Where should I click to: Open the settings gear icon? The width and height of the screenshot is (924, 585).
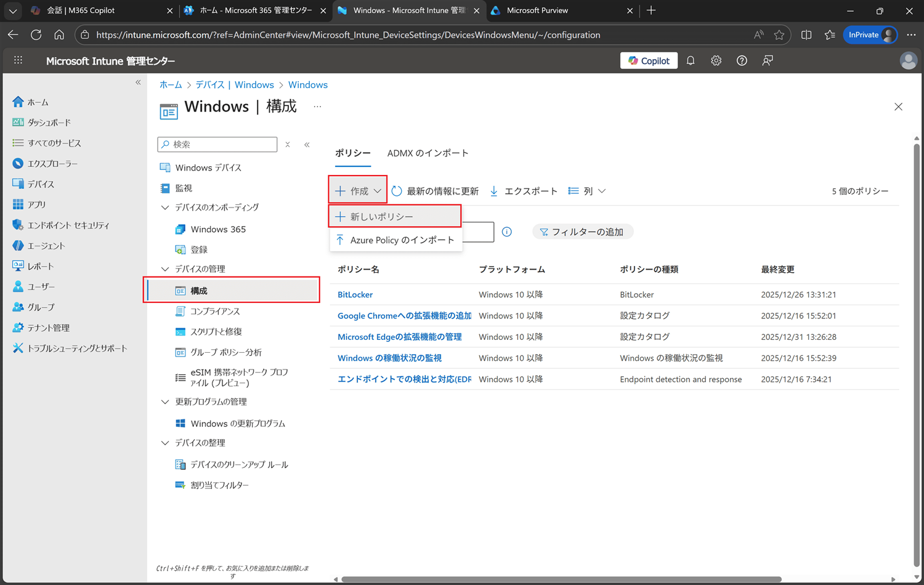716,60
